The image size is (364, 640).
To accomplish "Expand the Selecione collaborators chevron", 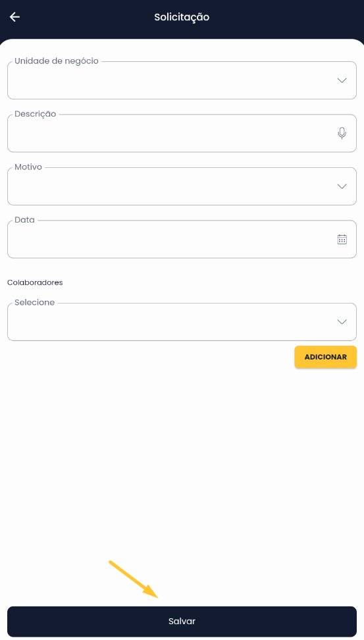I will [342, 321].
